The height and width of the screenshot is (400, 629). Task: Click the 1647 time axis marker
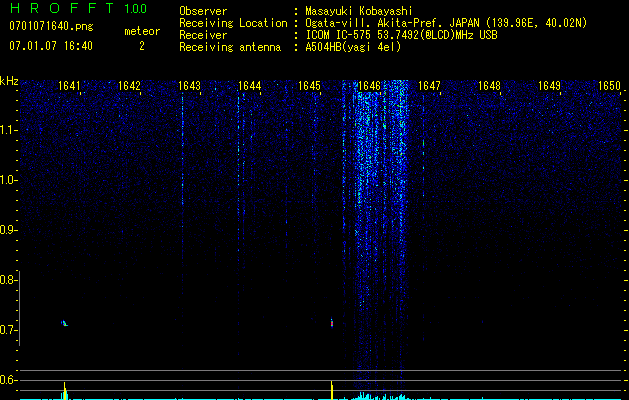pyautogui.click(x=429, y=86)
